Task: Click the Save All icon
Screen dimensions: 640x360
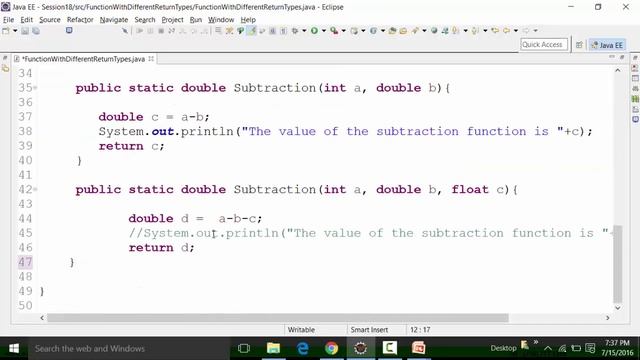Action: pos(36,31)
